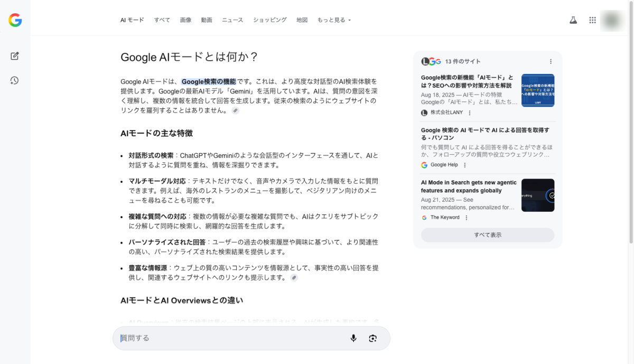Open options menu next to 株式会社LANY
This screenshot has height=364, width=634.
(470, 113)
